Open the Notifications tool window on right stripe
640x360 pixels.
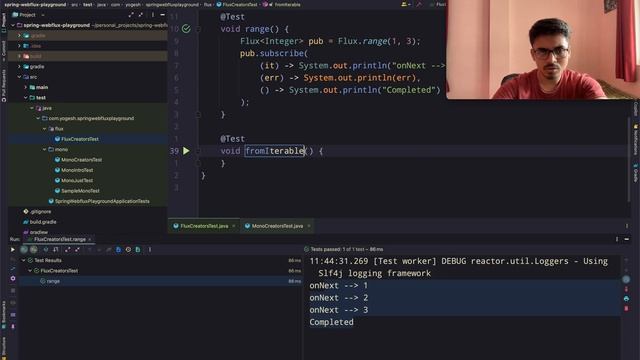(636, 140)
